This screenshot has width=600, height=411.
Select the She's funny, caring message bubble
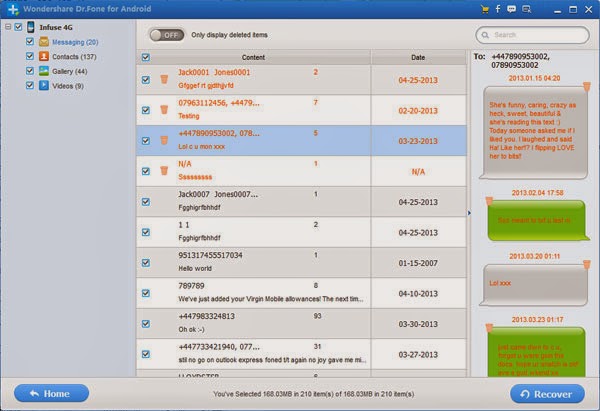click(x=534, y=132)
